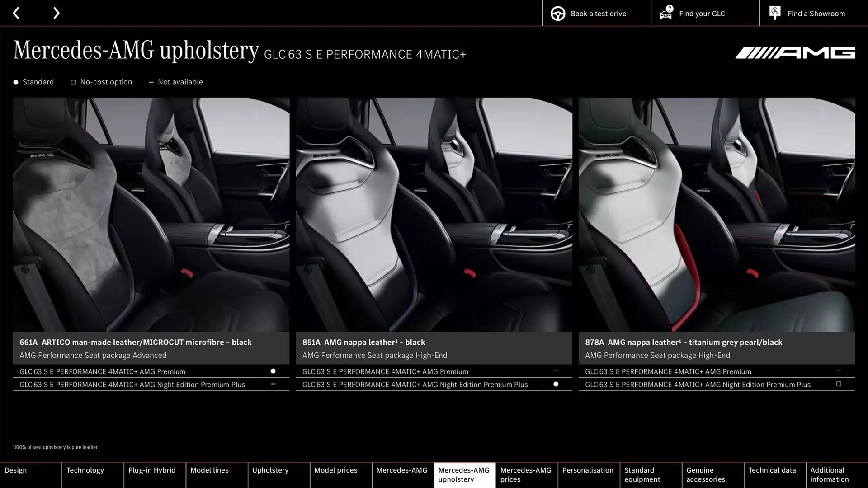Open the Model lines tab
The width and height of the screenshot is (868, 488).
coord(217,475)
